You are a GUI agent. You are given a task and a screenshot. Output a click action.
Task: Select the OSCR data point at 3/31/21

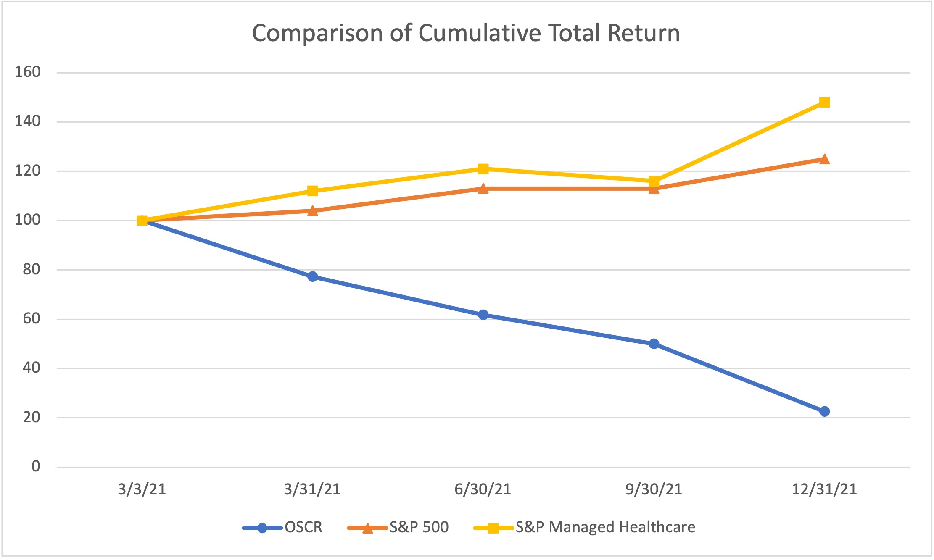pyautogui.click(x=312, y=276)
